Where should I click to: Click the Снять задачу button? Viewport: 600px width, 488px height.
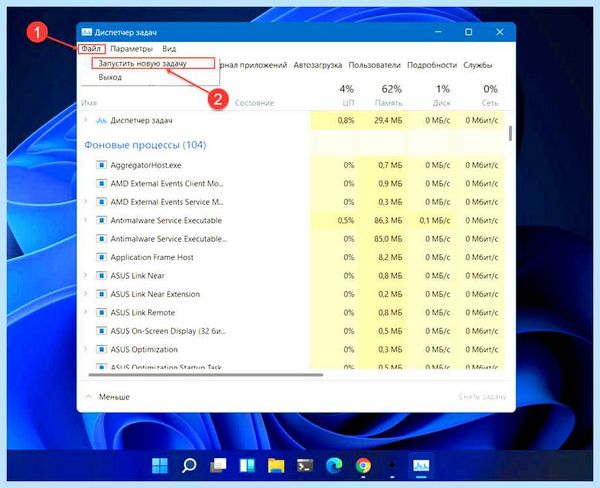point(482,397)
